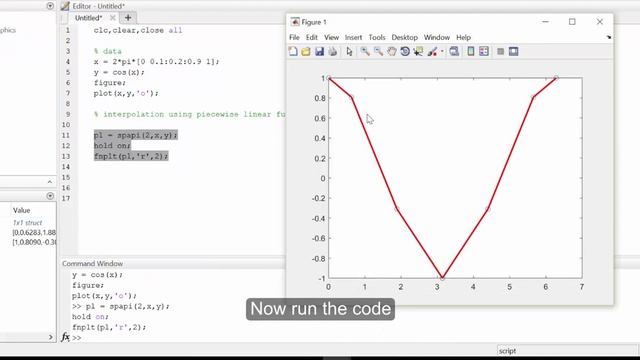
Task: Insert Legend using toolbar icon
Action: [484, 51]
